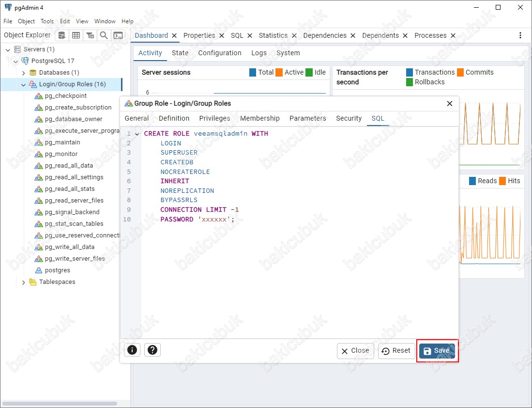Select the SQL tab in Group Role dialog

pyautogui.click(x=378, y=118)
